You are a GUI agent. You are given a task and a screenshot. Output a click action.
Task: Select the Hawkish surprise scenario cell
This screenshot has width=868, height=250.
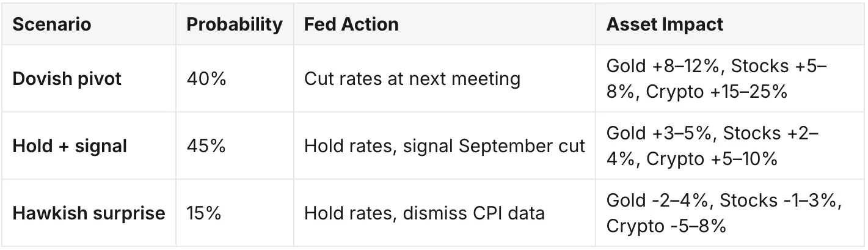click(x=89, y=213)
